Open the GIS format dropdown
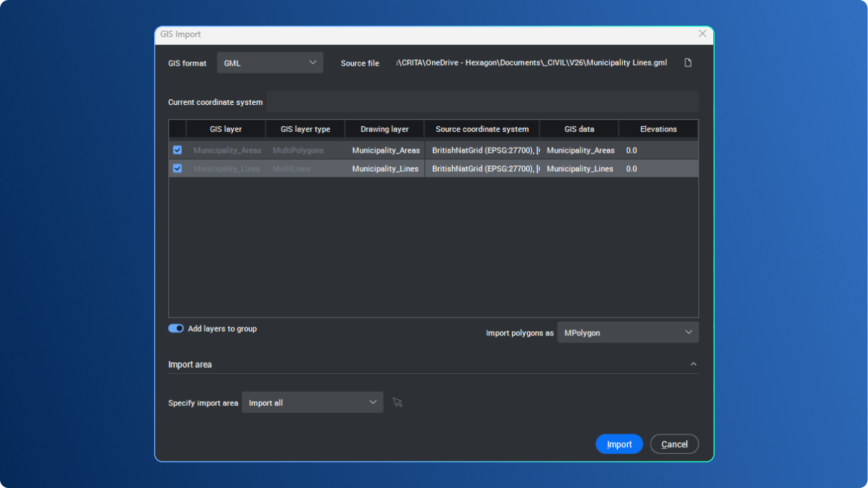Screen dimensions: 868x488 tap(270, 63)
